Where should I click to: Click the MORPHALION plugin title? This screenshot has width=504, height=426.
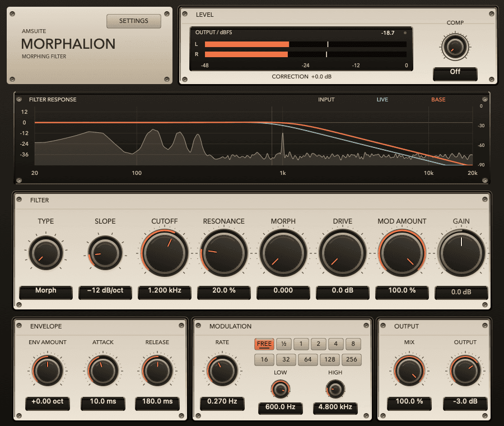68,44
